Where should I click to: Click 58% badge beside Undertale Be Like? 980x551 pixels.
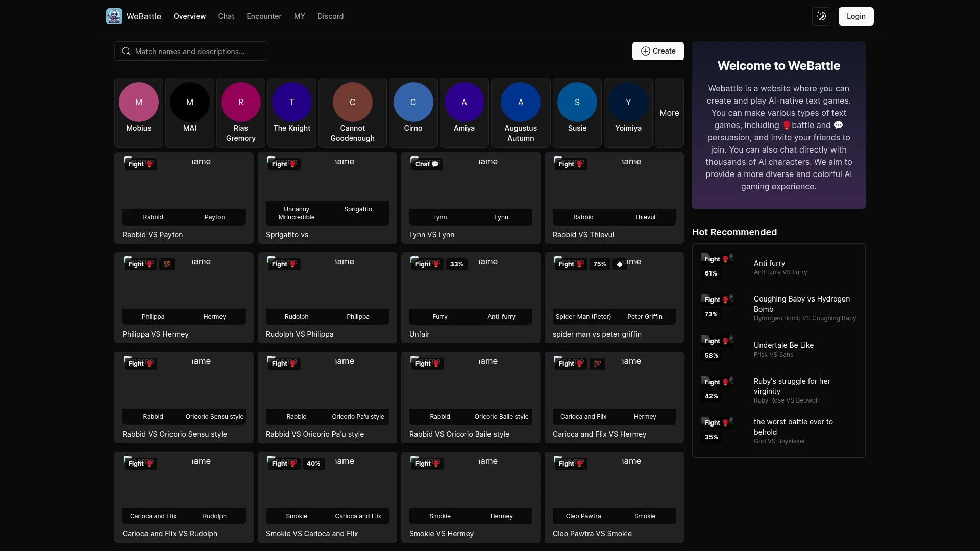[711, 356]
